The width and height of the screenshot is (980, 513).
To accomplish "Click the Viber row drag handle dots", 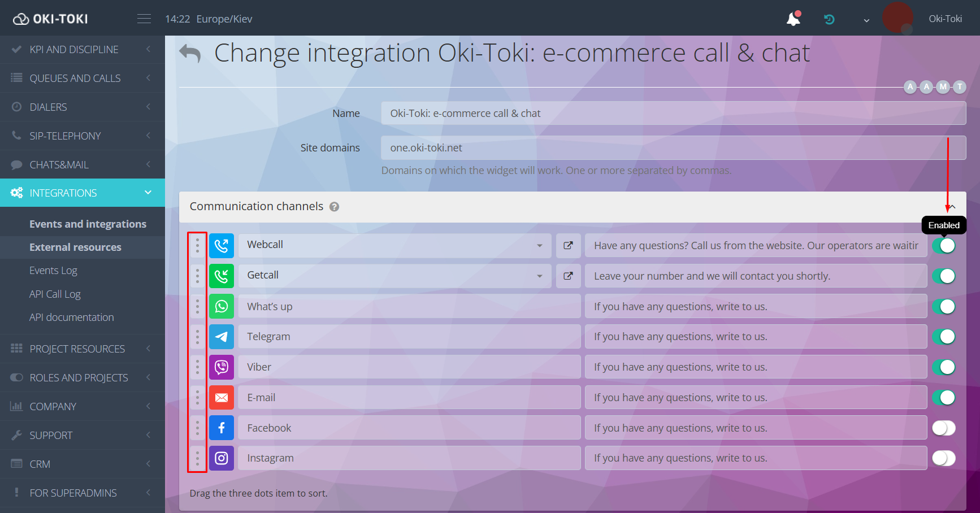I will click(197, 367).
